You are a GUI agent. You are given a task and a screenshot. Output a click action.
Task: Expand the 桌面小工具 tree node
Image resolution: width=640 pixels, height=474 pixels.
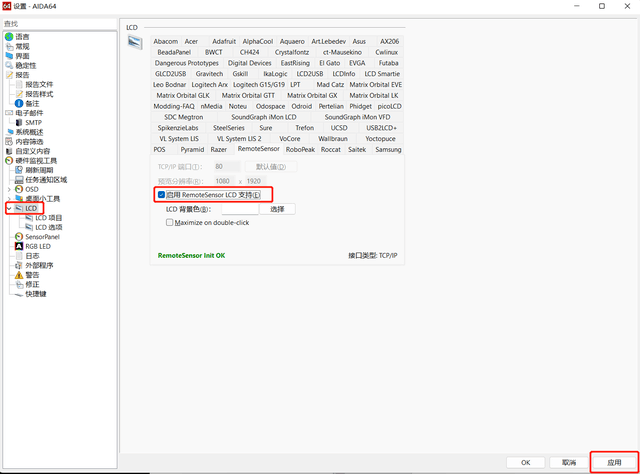(9, 199)
